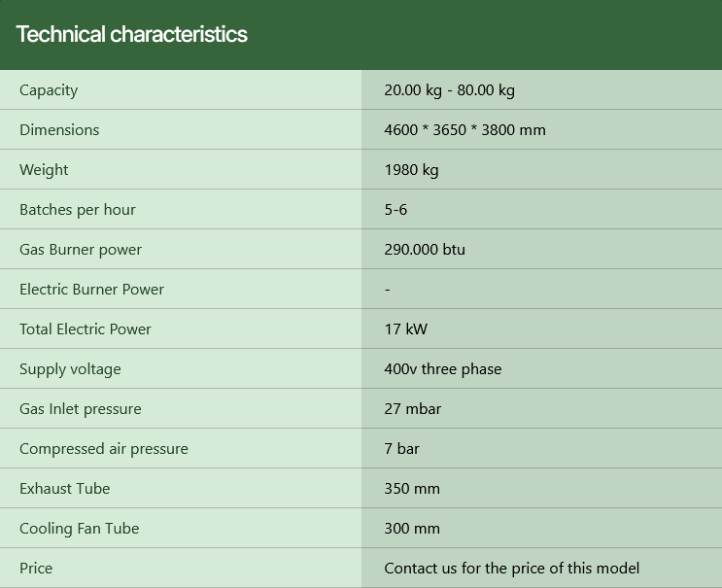722x588 pixels.
Task: Click the Dimensions label
Action: pyautogui.click(x=59, y=130)
